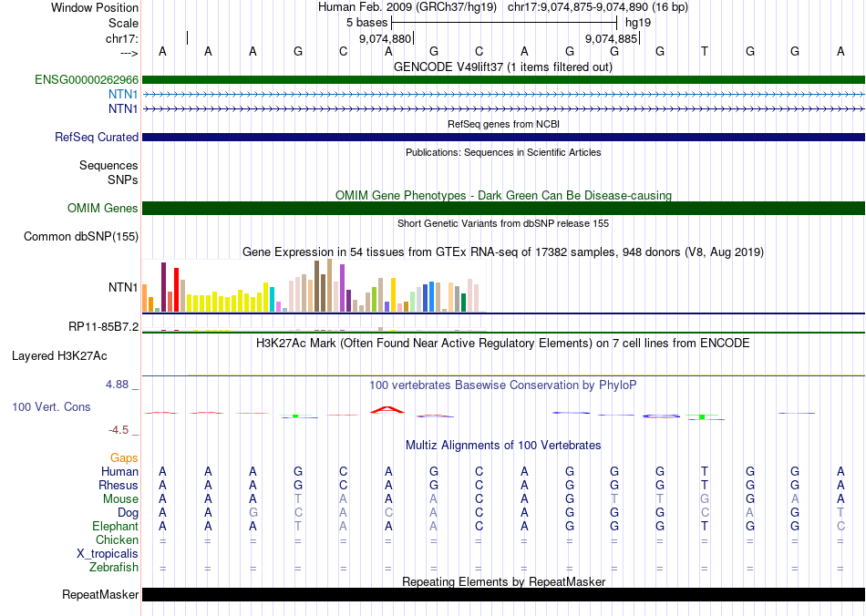Open 100 vertebrates Basewise Conservation title
The width and height of the screenshot is (866, 616).
(503, 385)
